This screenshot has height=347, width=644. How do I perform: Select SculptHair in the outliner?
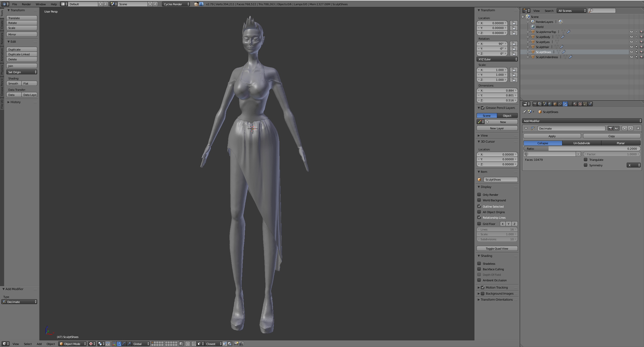click(542, 47)
